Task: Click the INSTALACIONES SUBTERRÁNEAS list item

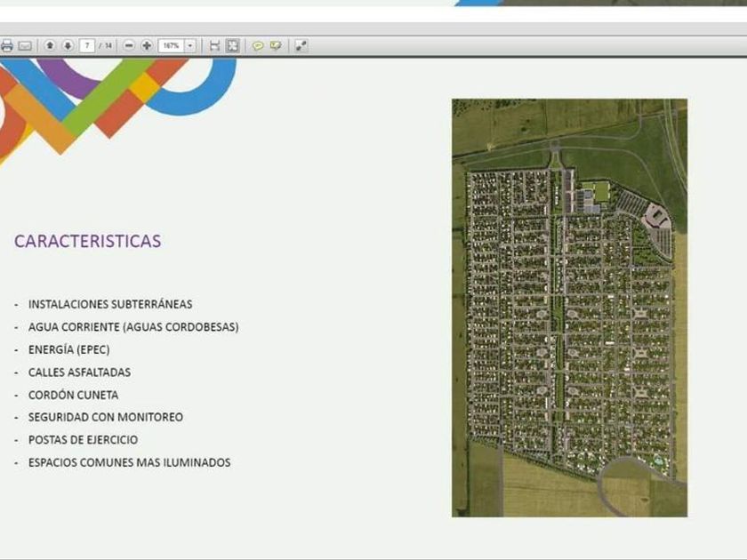Action: click(110, 304)
